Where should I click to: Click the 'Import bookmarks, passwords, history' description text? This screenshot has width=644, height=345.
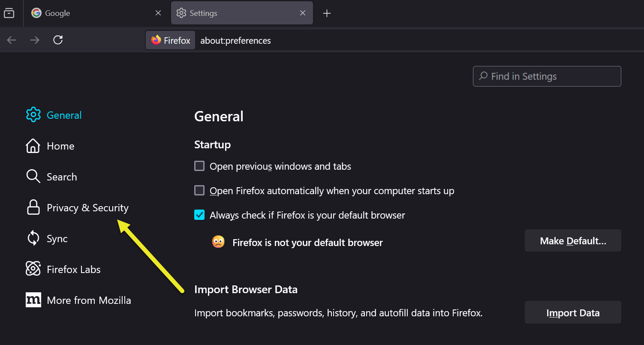pyautogui.click(x=338, y=313)
